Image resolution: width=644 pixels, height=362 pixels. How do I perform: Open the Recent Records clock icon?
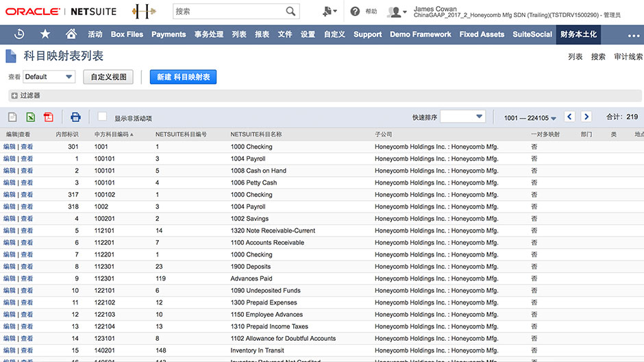pos(19,34)
